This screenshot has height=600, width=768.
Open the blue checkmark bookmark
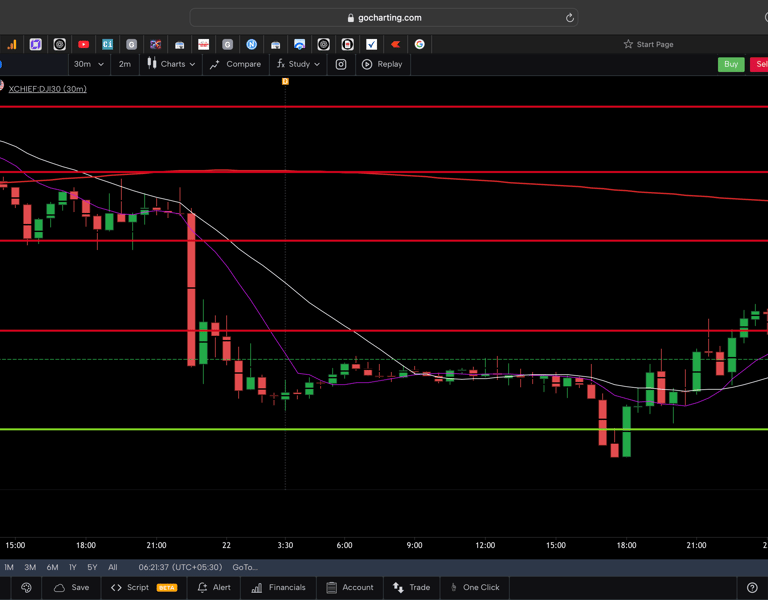(x=371, y=45)
